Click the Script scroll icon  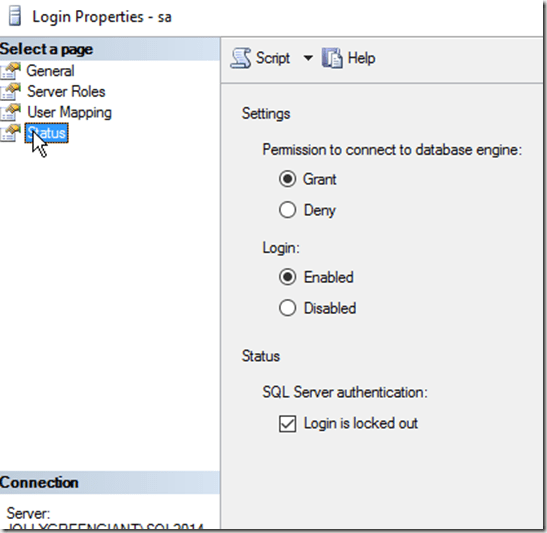pyautogui.click(x=241, y=58)
